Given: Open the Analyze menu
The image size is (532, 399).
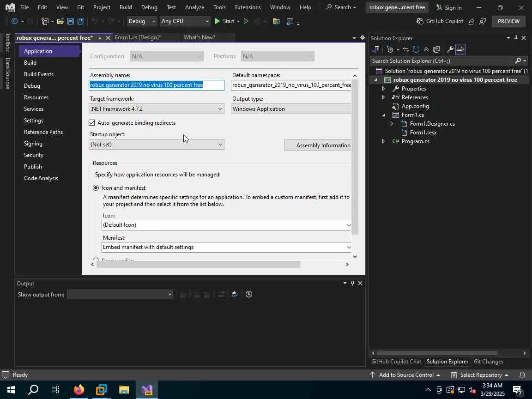Looking at the screenshot, I should click(194, 7).
